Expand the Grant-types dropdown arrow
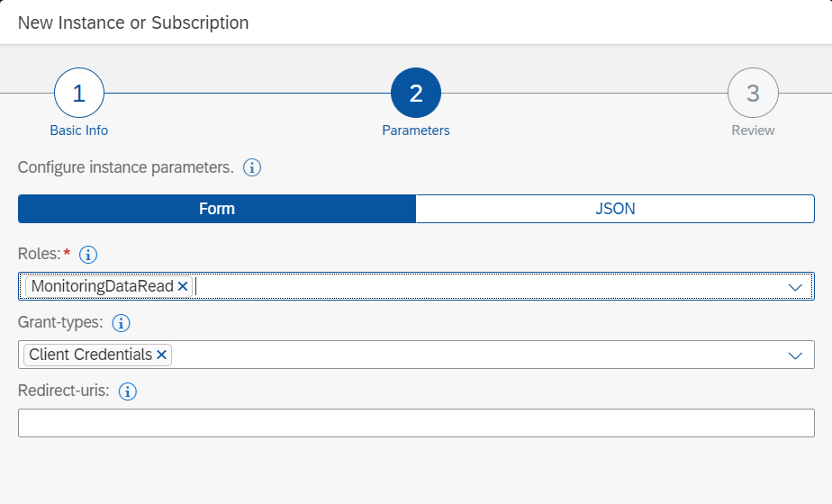 coord(795,355)
